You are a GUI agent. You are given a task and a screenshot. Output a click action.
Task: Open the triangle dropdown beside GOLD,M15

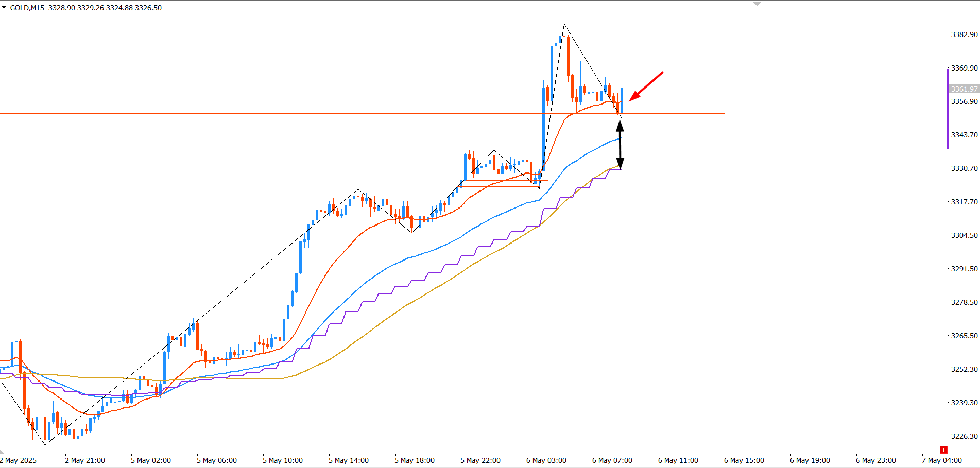[4, 8]
